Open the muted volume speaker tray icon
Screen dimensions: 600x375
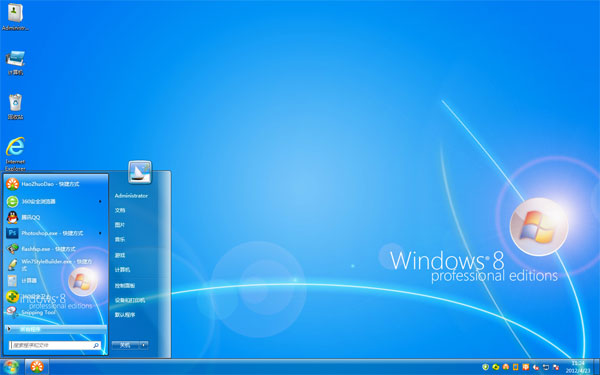[x=536, y=367]
